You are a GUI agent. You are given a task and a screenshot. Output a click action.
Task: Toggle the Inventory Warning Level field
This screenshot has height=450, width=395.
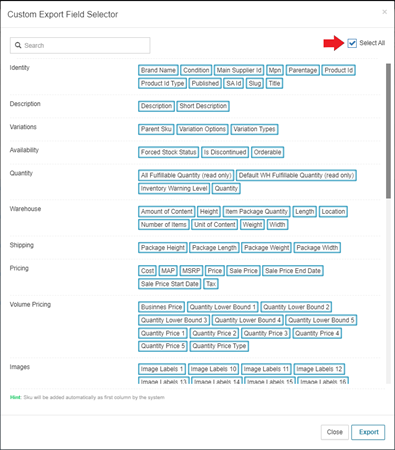pyautogui.click(x=174, y=188)
